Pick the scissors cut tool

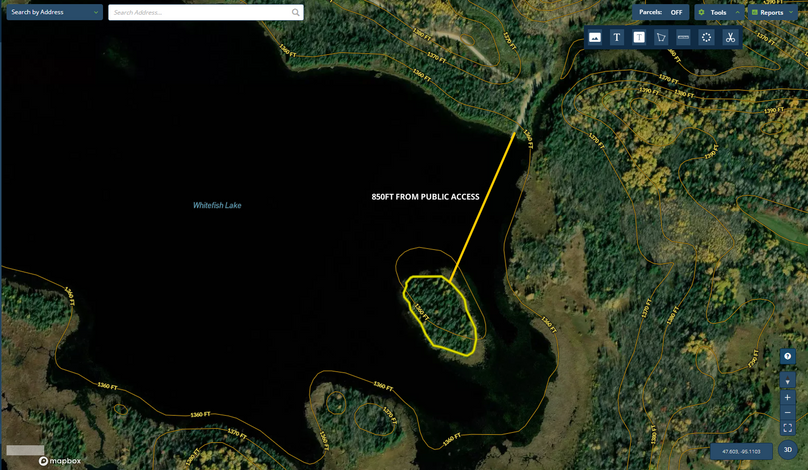(730, 37)
